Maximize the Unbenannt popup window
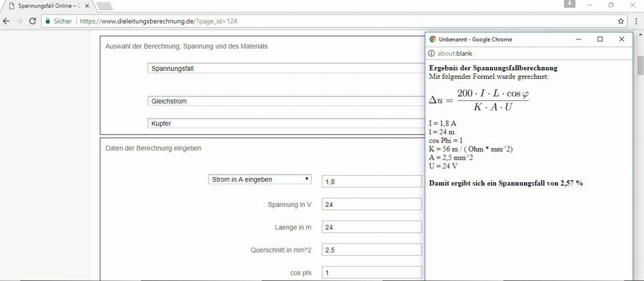Image resolution: width=644 pixels, height=281 pixels. (600, 39)
